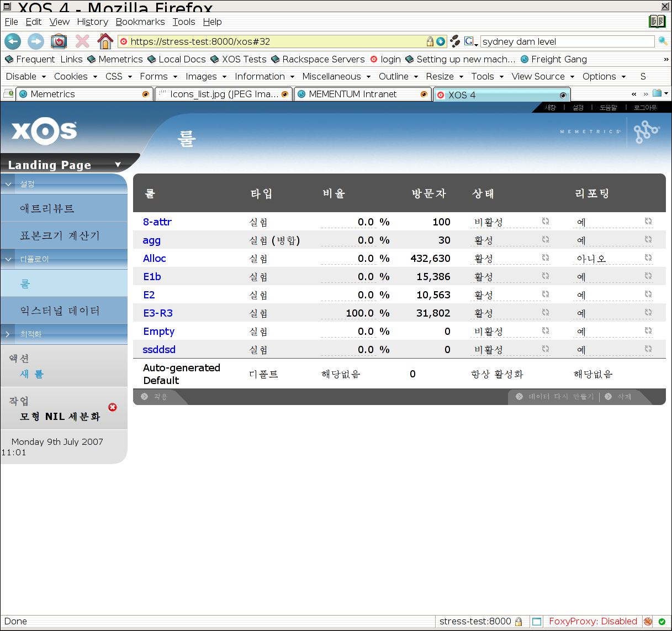672x631 pixels.
Task: Click the Memetrics logo at top right
Action: [x=645, y=133]
